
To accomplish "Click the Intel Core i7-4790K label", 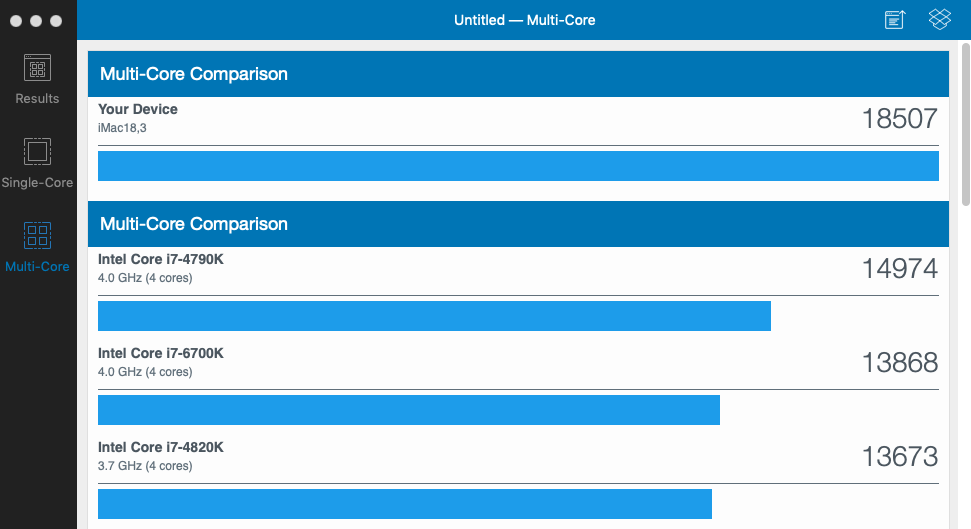I will (160, 259).
